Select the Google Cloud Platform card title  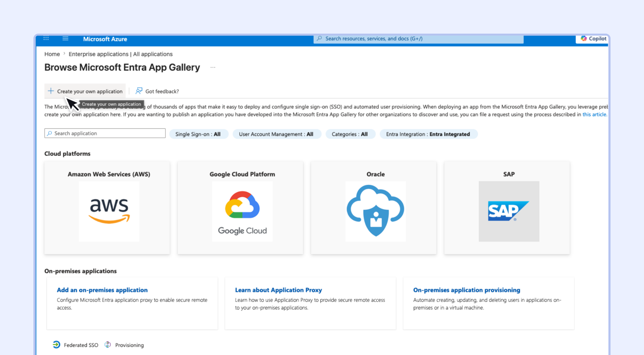(242, 174)
